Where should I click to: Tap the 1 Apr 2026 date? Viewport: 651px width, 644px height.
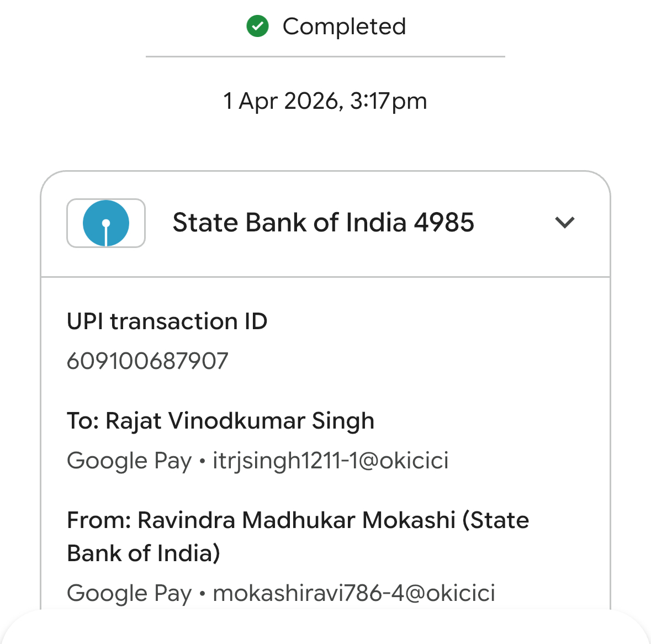click(282, 102)
